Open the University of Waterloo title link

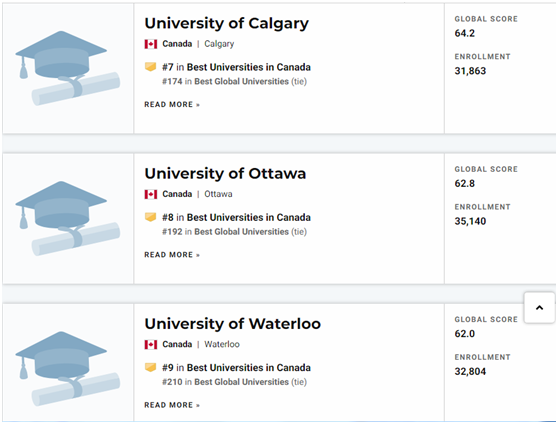click(233, 324)
